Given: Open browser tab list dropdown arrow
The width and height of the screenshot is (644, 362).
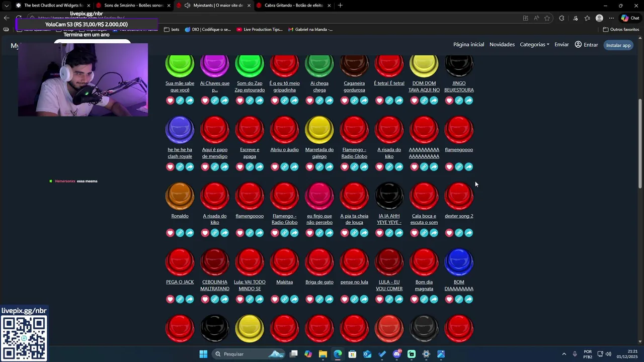Looking at the screenshot, I should (7, 6).
